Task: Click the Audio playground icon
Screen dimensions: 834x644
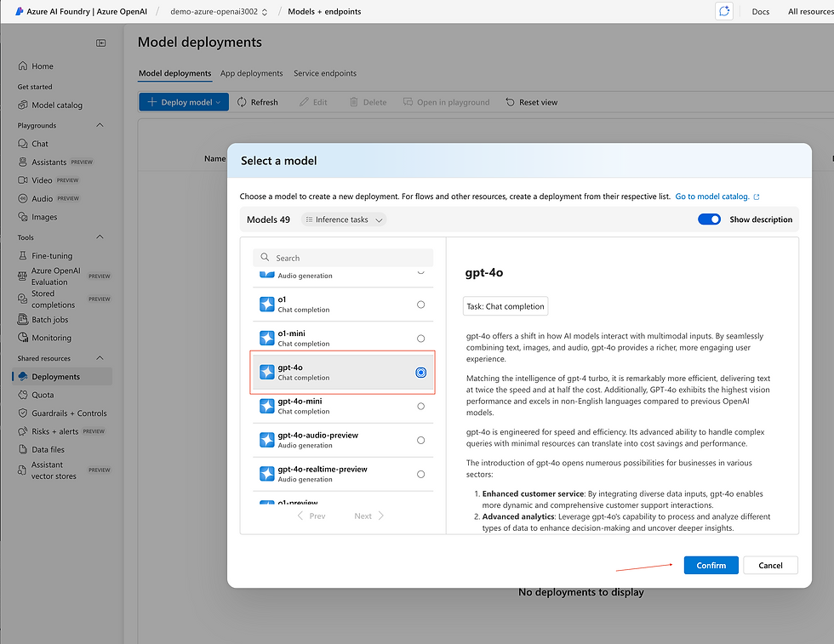Action: (22, 198)
